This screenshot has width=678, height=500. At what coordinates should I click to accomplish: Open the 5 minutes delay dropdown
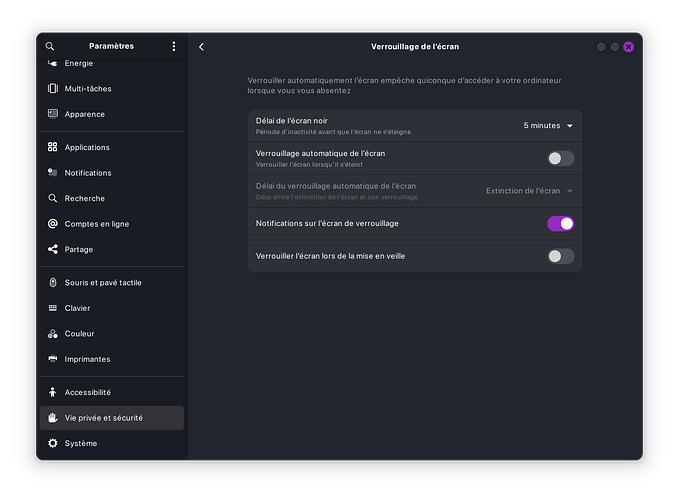[548, 125]
